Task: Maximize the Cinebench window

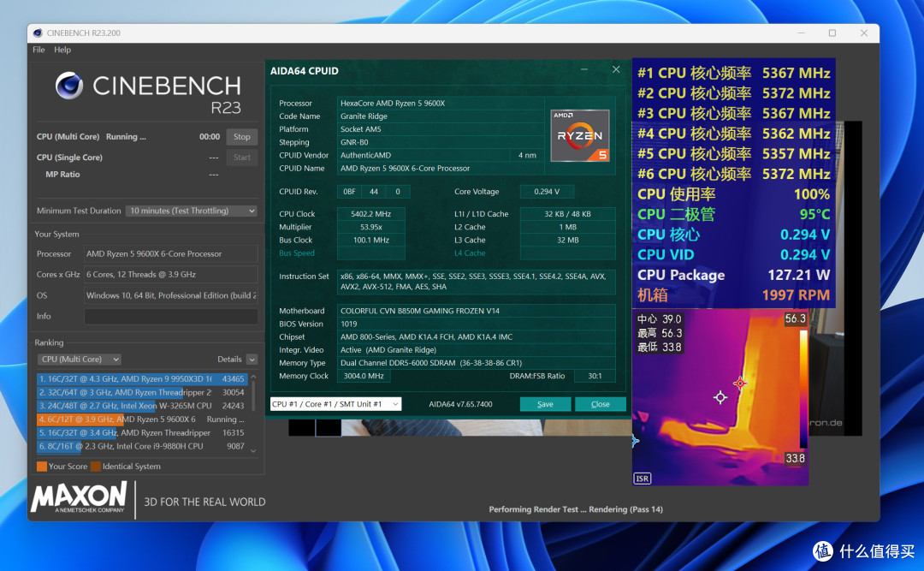Action: (x=832, y=33)
